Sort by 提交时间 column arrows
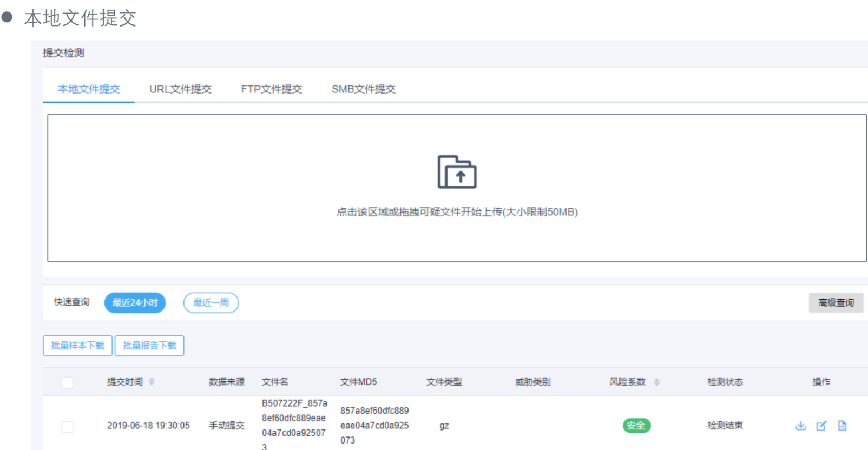Screen dimensions: 868x450 [152, 382]
